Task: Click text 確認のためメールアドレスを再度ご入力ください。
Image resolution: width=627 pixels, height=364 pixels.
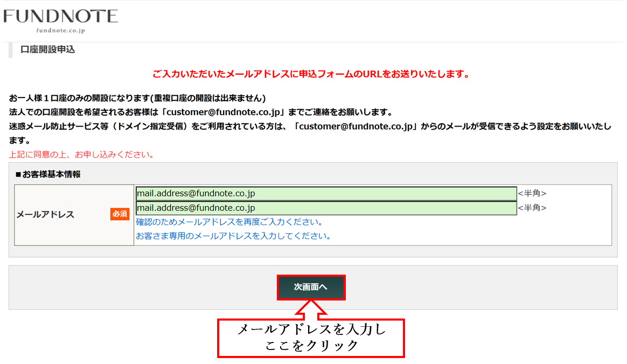Action: click(229, 222)
